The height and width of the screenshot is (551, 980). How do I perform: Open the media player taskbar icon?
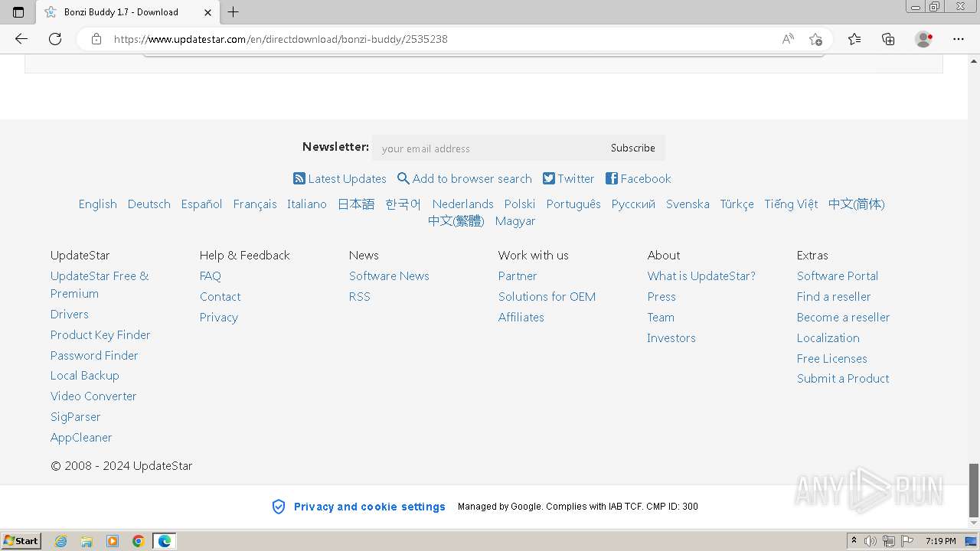(x=113, y=541)
